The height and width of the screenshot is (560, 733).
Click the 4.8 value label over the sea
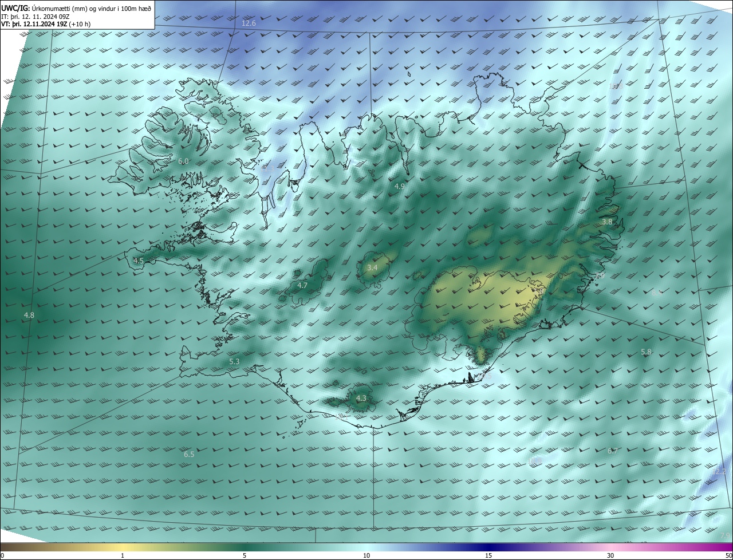coord(29,316)
